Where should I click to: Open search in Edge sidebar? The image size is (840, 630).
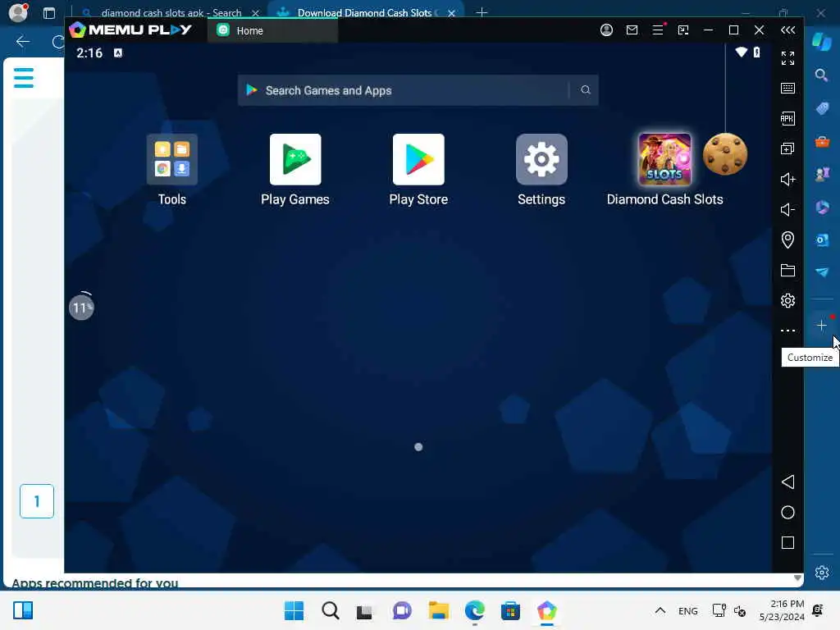tap(822, 75)
